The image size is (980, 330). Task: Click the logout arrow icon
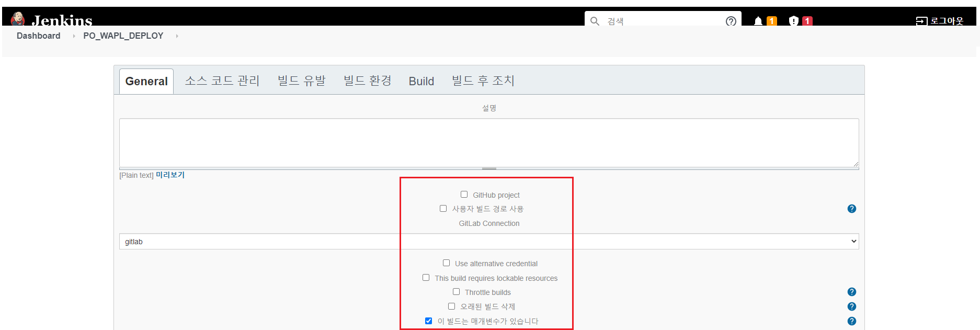[921, 21]
